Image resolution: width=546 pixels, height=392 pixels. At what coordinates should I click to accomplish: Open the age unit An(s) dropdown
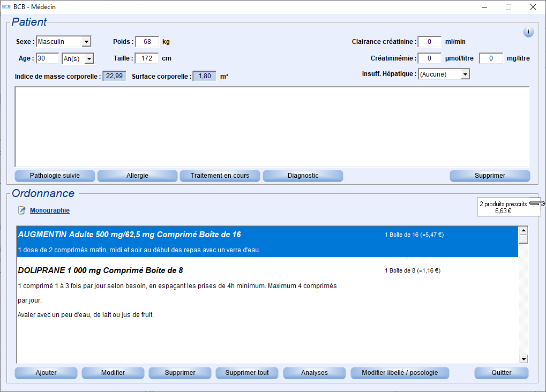point(89,58)
